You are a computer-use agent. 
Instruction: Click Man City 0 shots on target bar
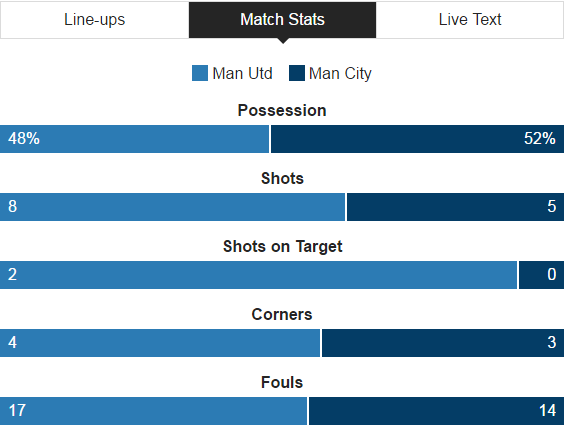click(541, 275)
